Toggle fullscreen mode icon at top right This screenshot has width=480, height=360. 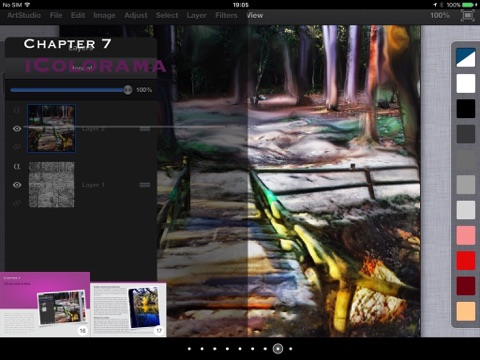(468, 15)
